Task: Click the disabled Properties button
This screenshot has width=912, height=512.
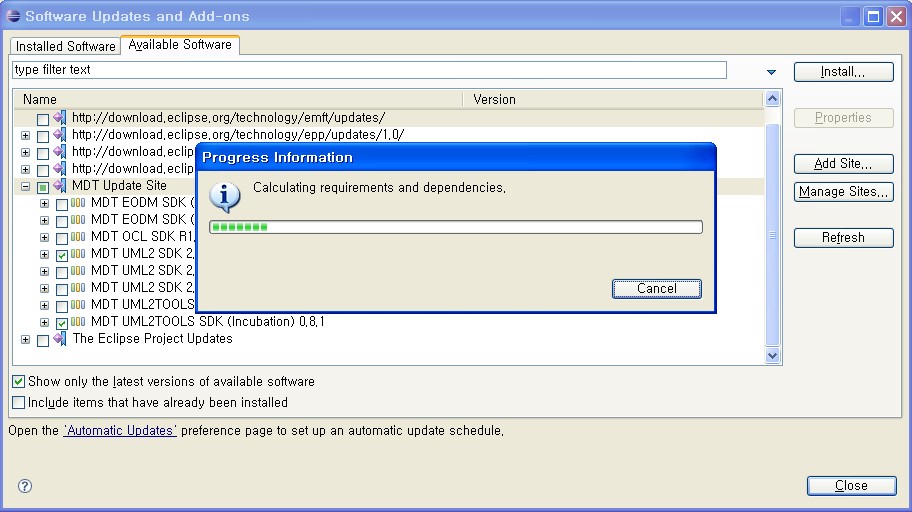Action: pyautogui.click(x=843, y=118)
